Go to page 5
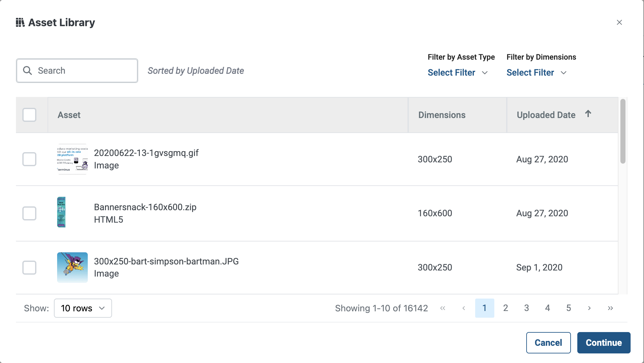 click(x=569, y=308)
